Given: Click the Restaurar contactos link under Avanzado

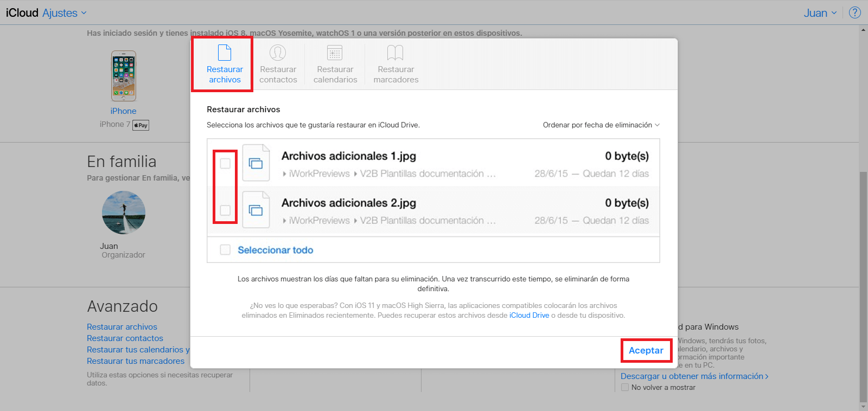Looking at the screenshot, I should coord(125,338).
